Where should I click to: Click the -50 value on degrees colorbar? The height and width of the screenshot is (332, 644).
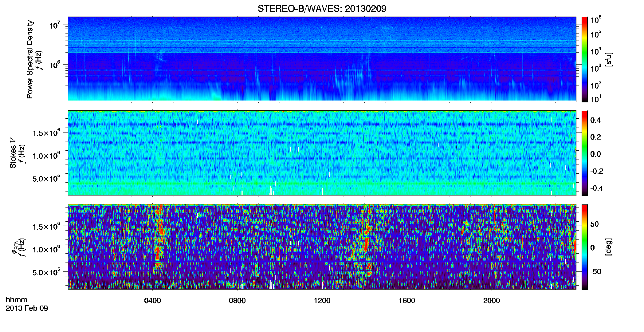(595, 271)
